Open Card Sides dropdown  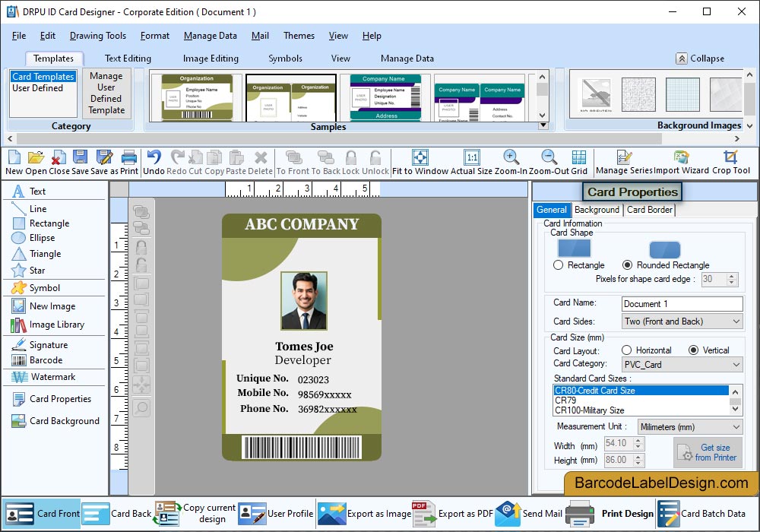pyautogui.click(x=682, y=321)
